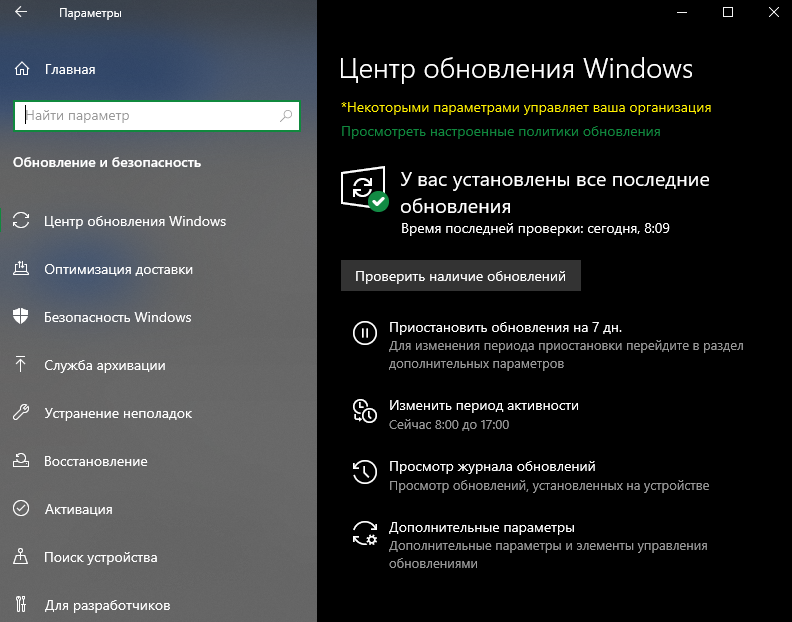Click the yellow organization management notice
Screen dimensions: 792x622
tap(526, 107)
